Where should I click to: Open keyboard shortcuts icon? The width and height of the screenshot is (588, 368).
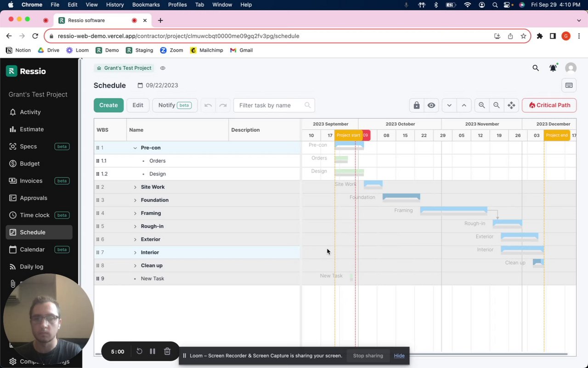click(x=569, y=86)
